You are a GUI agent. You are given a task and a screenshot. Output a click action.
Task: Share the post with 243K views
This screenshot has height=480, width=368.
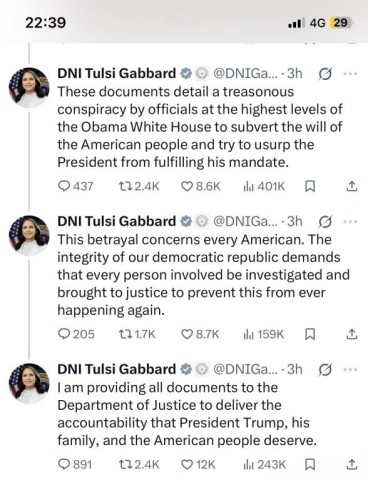[352, 464]
